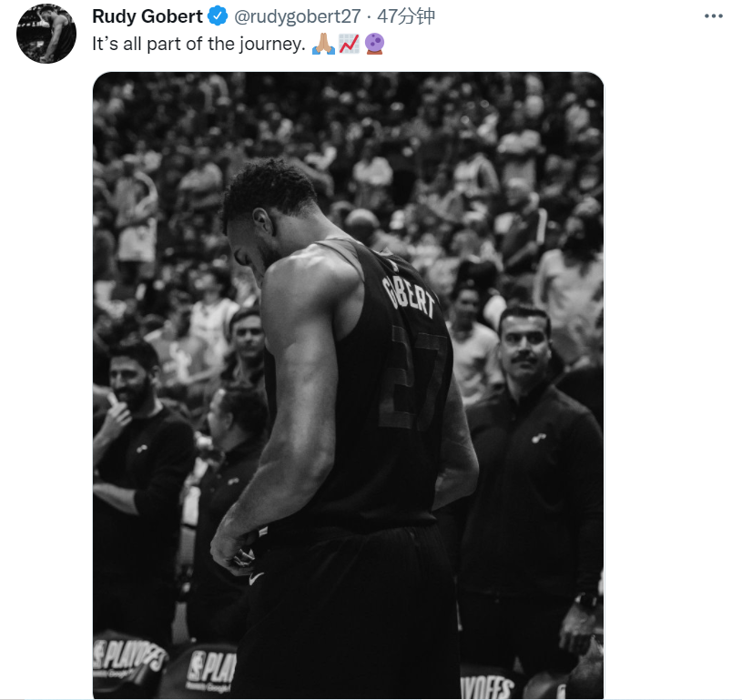Open the three-dot more options menu
The image size is (742, 700).
point(713,16)
